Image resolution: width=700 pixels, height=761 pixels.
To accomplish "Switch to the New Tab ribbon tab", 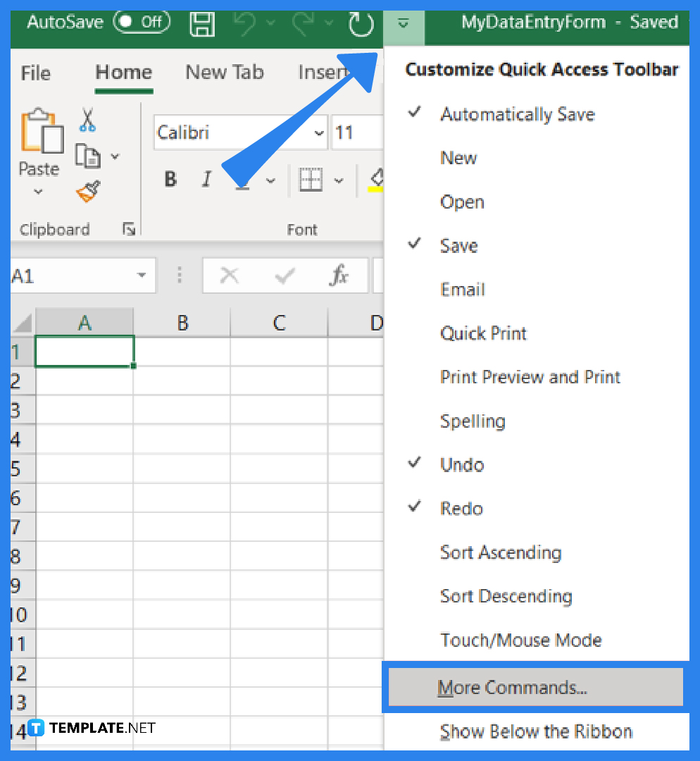I will [x=224, y=73].
